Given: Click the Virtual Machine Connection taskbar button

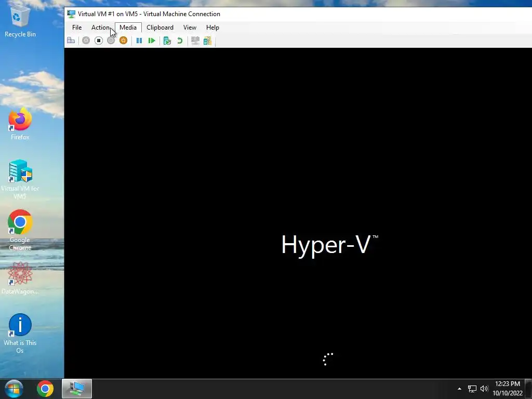Looking at the screenshot, I should 77,389.
